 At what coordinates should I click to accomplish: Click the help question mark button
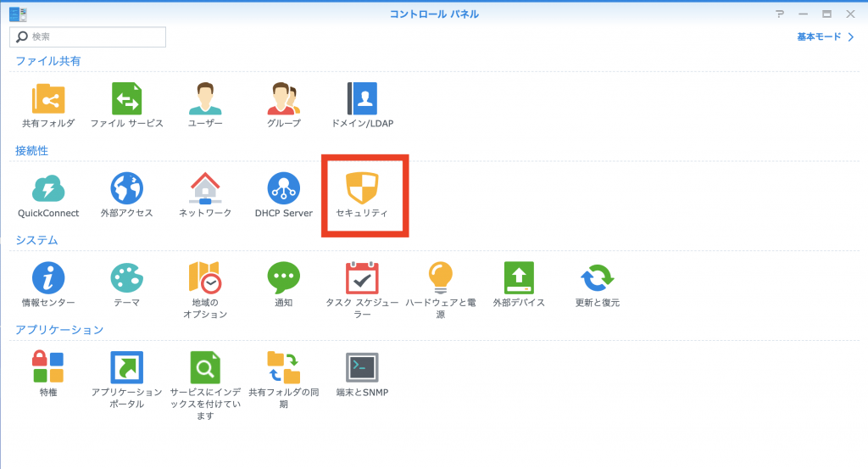[780, 14]
